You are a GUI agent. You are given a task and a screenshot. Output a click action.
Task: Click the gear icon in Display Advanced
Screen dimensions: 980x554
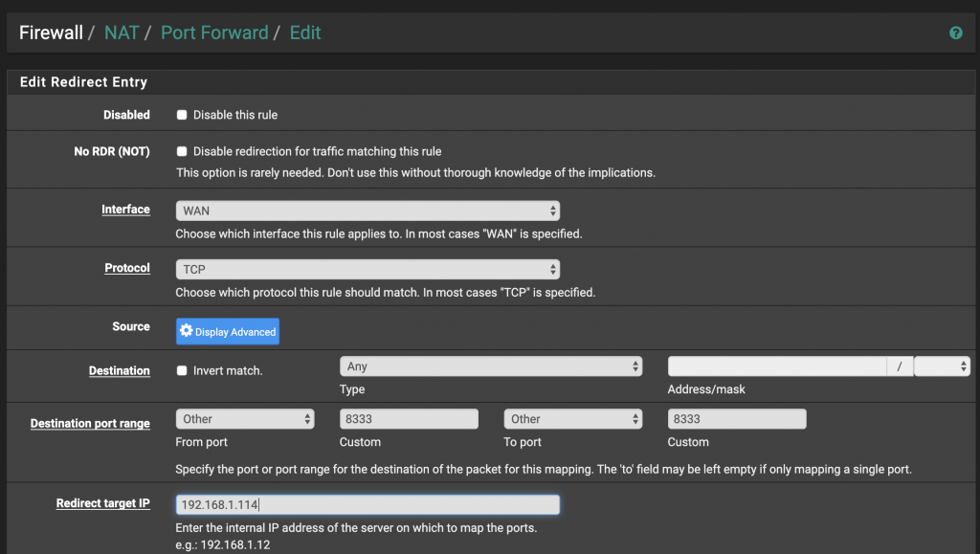(187, 331)
